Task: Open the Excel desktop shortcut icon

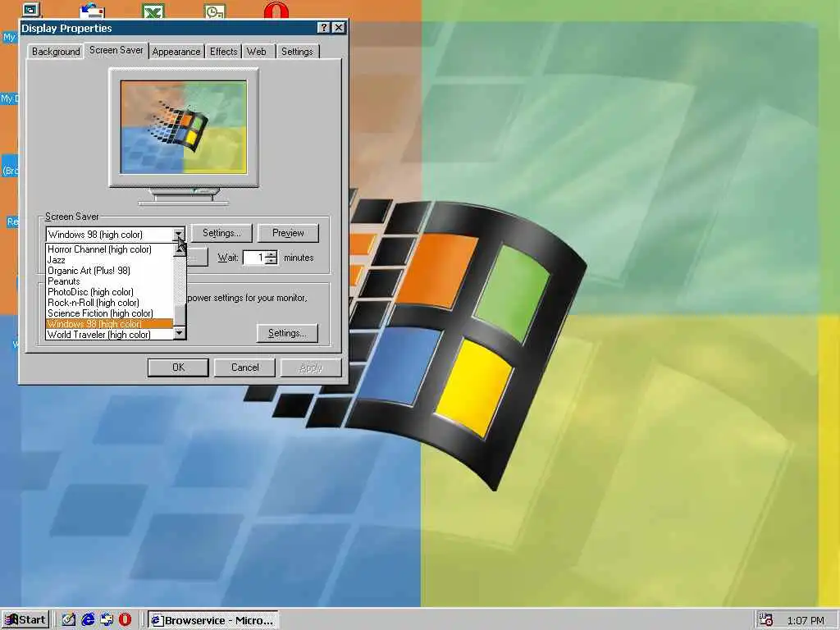Action: point(153,10)
